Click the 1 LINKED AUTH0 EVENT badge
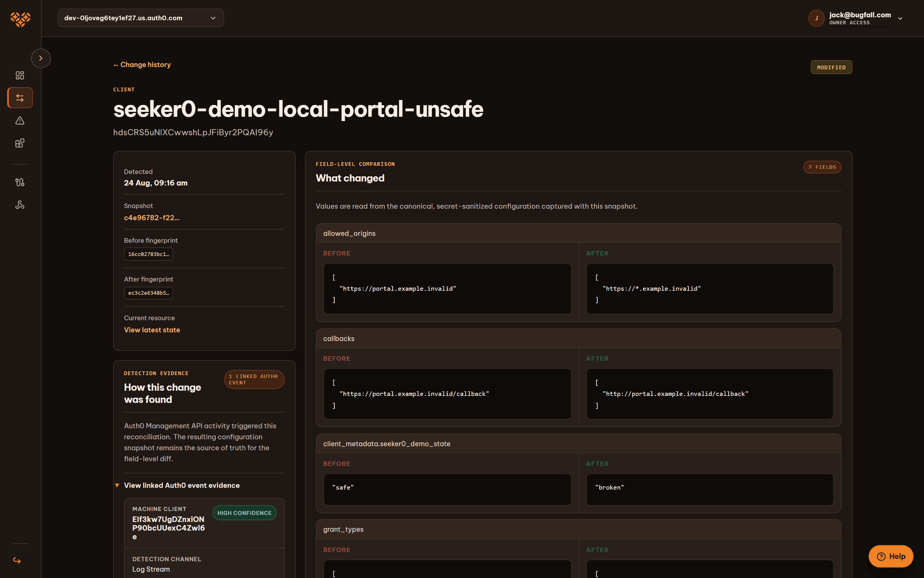Viewport: 924px width, 578px height. point(254,379)
